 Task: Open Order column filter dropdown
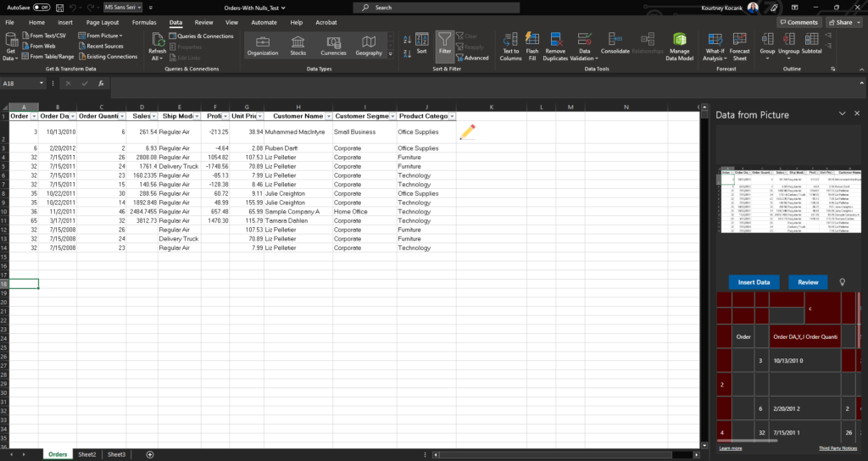click(34, 116)
